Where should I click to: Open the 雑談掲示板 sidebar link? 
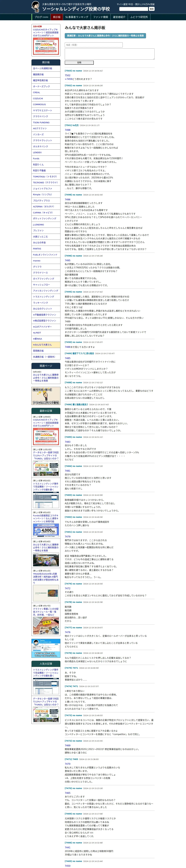46,75
